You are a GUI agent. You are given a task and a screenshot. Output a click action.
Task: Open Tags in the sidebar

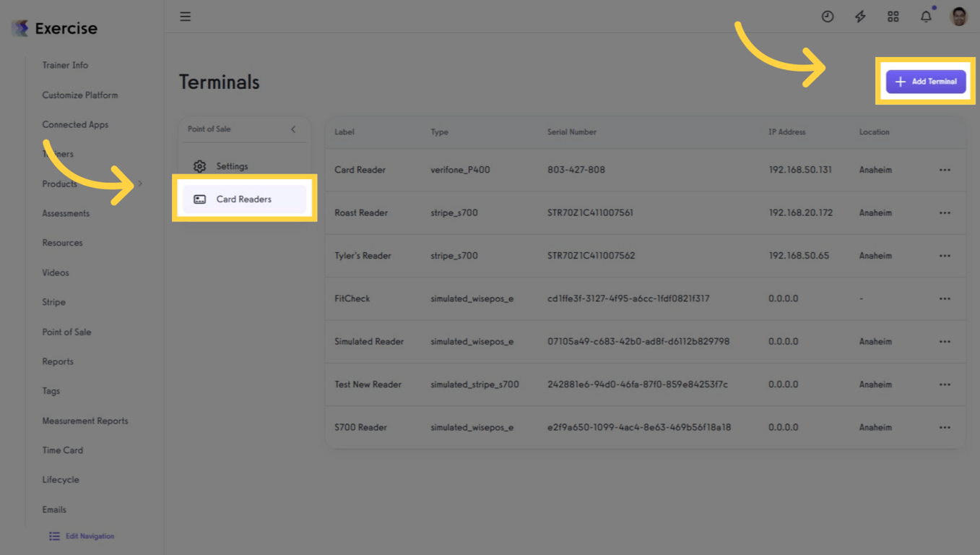pyautogui.click(x=51, y=391)
